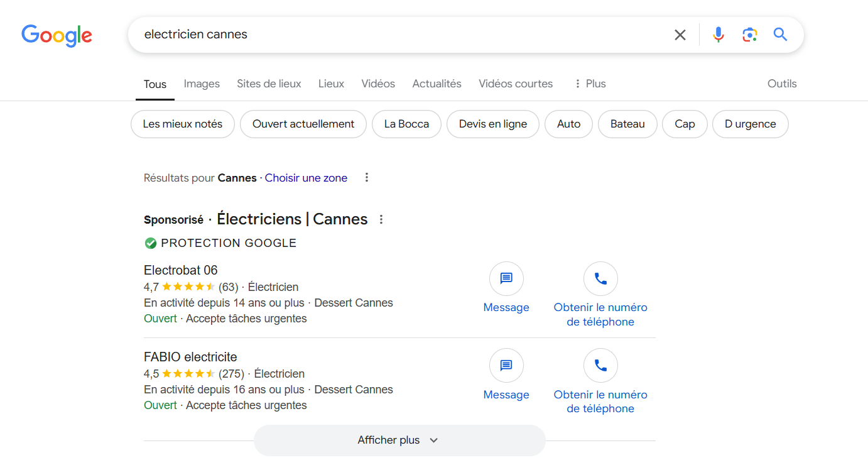Apply the Ouvert actuellement filter
The height and width of the screenshot is (465, 868).
click(x=303, y=124)
